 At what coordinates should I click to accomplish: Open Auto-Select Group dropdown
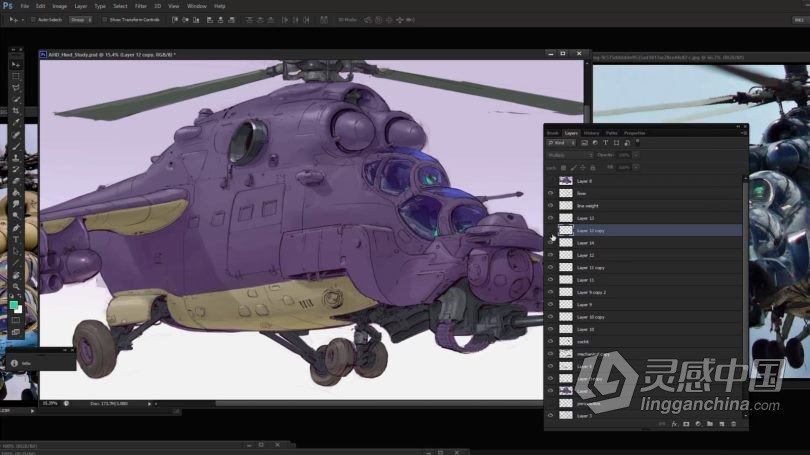[x=81, y=20]
